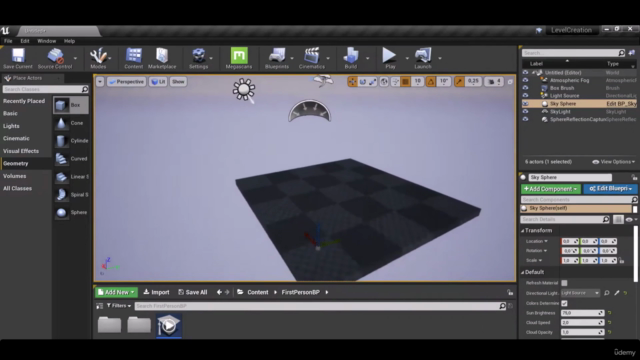640x360 pixels.
Task: Open the Location type dropdown
Action: coord(537,241)
